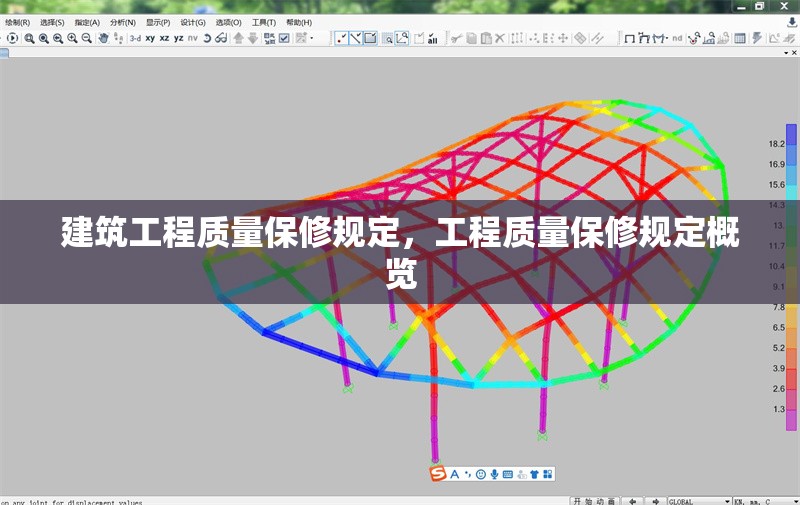Open the 设计(G) Design menu
The width and height of the screenshot is (800, 505).
click(x=193, y=22)
